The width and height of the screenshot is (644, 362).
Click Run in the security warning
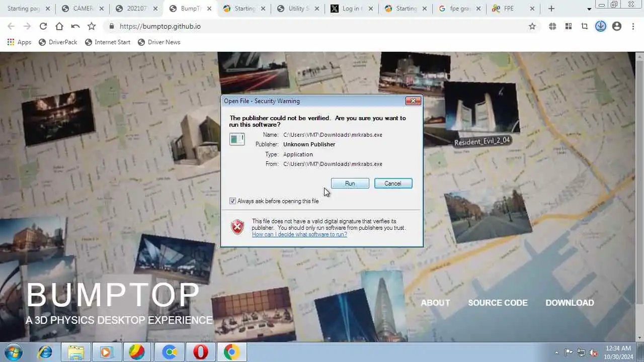pos(350,184)
